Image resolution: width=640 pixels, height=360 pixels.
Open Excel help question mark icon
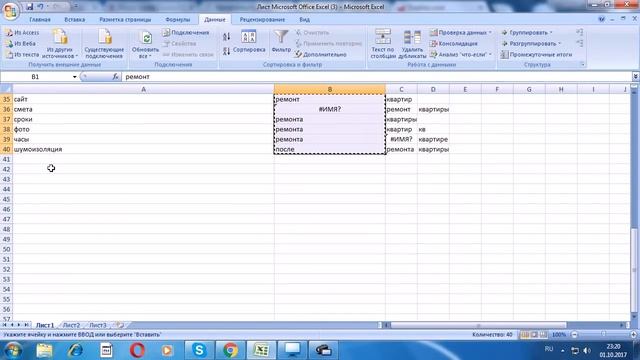(x=601, y=19)
